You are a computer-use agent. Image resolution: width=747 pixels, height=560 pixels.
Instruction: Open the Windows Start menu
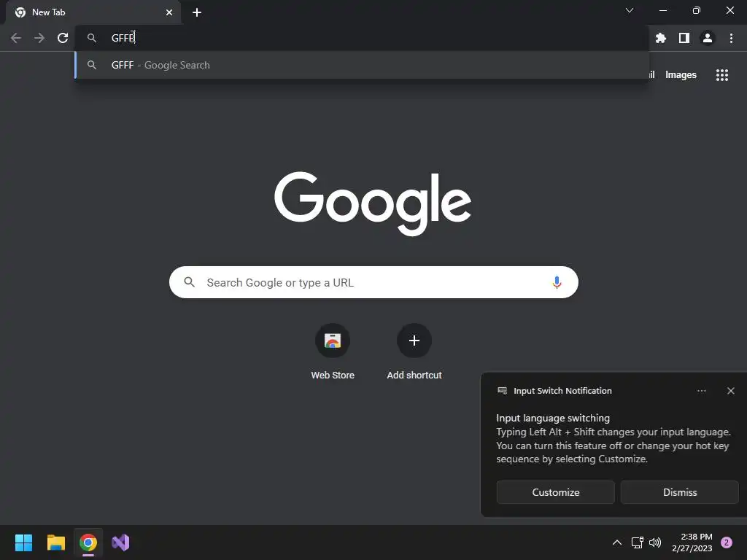tap(23, 542)
